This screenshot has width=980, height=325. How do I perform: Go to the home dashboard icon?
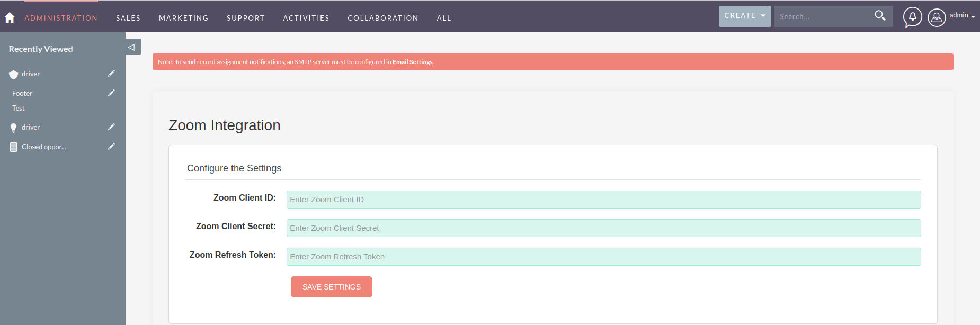click(10, 17)
